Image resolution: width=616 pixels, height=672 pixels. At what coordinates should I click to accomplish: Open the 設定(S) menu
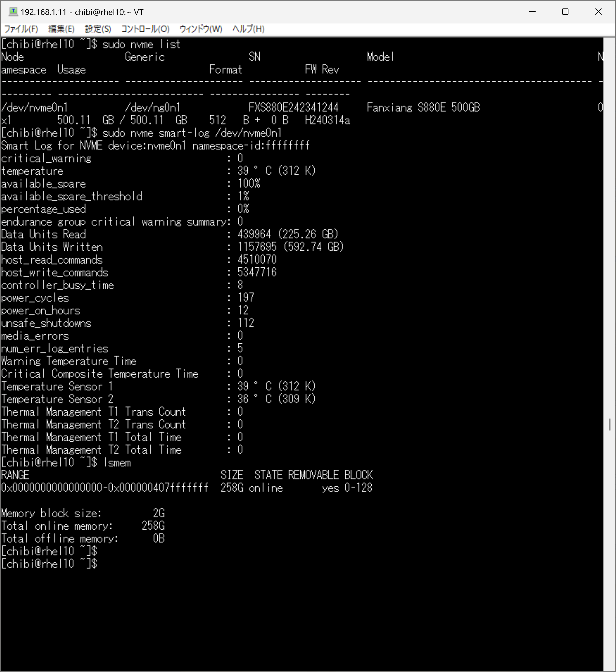98,29
